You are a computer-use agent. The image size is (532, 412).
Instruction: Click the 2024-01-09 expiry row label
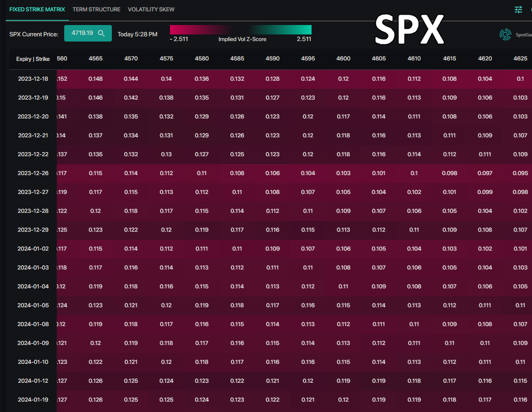click(x=33, y=343)
